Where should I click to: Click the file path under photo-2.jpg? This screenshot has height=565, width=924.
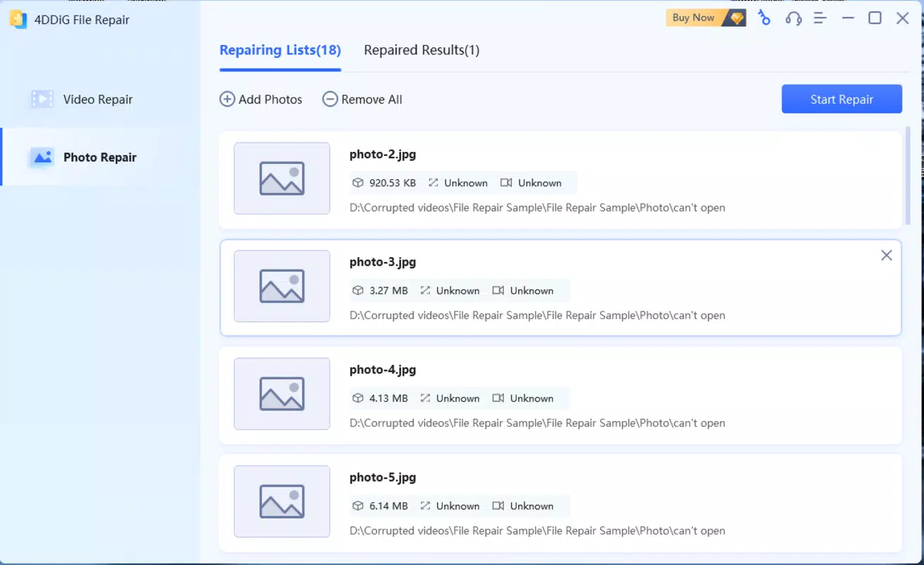(x=537, y=208)
